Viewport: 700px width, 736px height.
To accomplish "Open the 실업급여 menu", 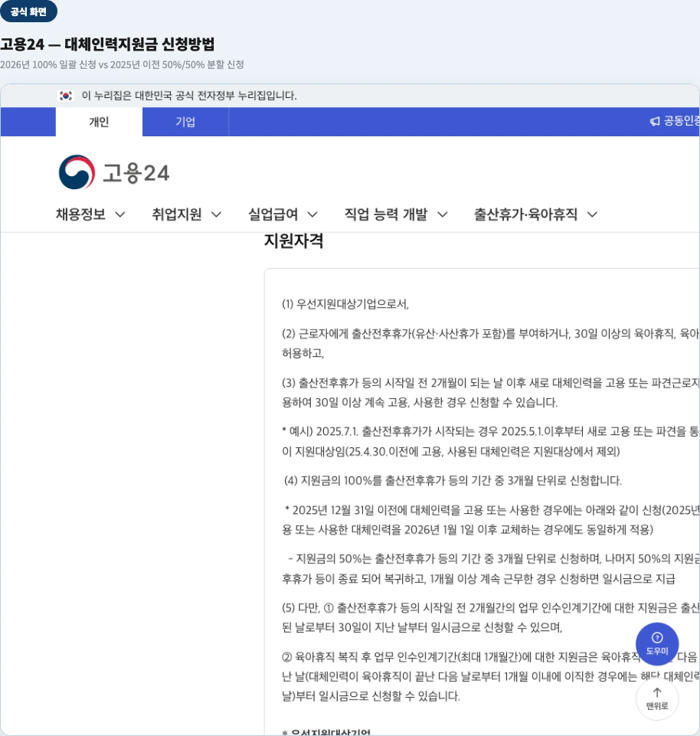I will pyautogui.click(x=283, y=214).
